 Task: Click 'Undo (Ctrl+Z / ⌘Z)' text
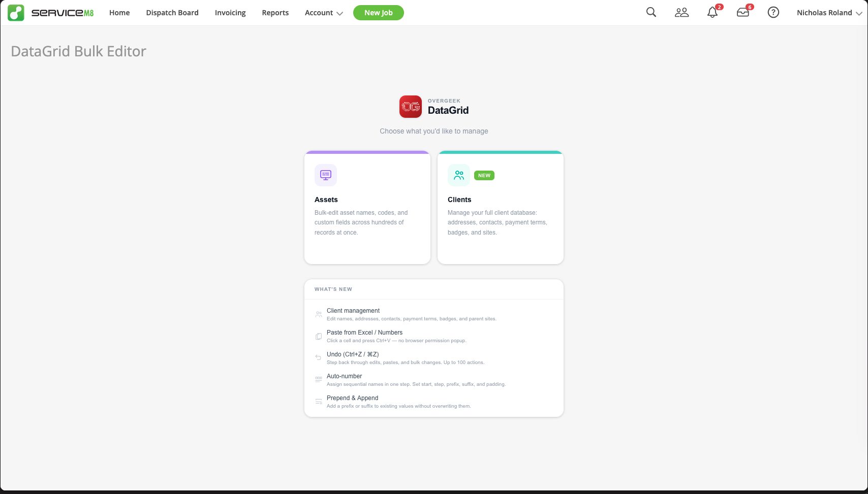pos(353,354)
